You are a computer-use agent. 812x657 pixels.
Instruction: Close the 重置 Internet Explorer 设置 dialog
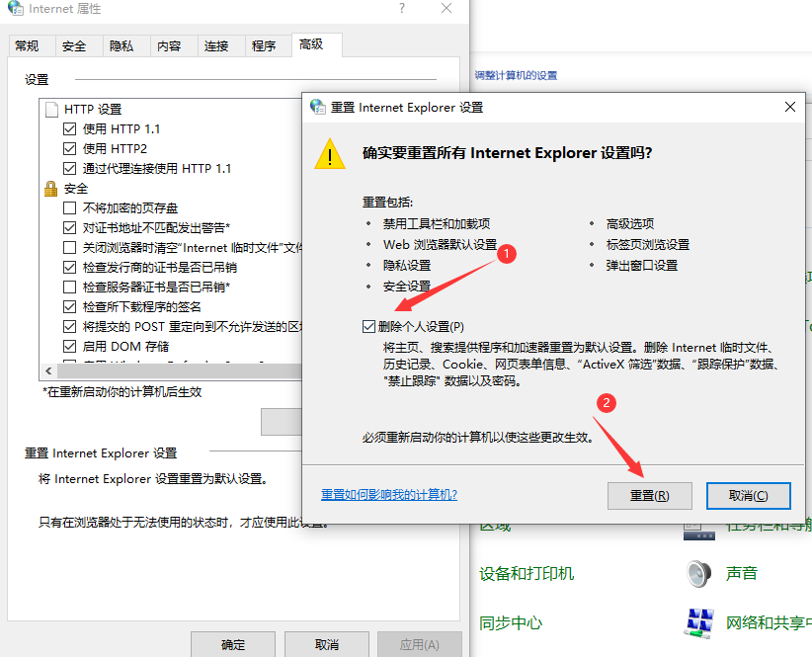[789, 107]
